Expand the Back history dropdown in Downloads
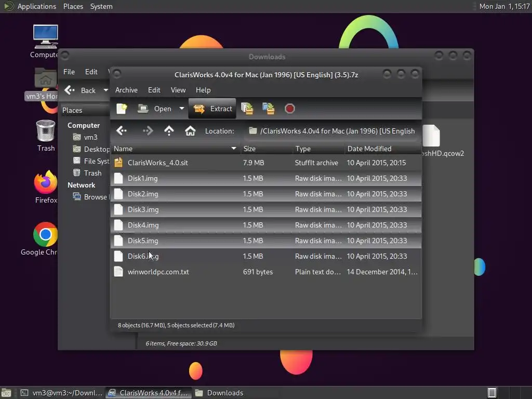This screenshot has width=532, height=399. (x=106, y=90)
